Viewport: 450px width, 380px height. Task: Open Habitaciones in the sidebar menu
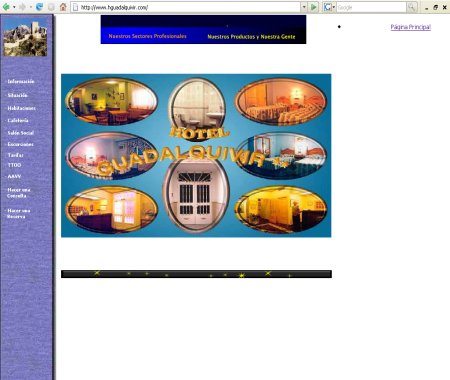21,108
